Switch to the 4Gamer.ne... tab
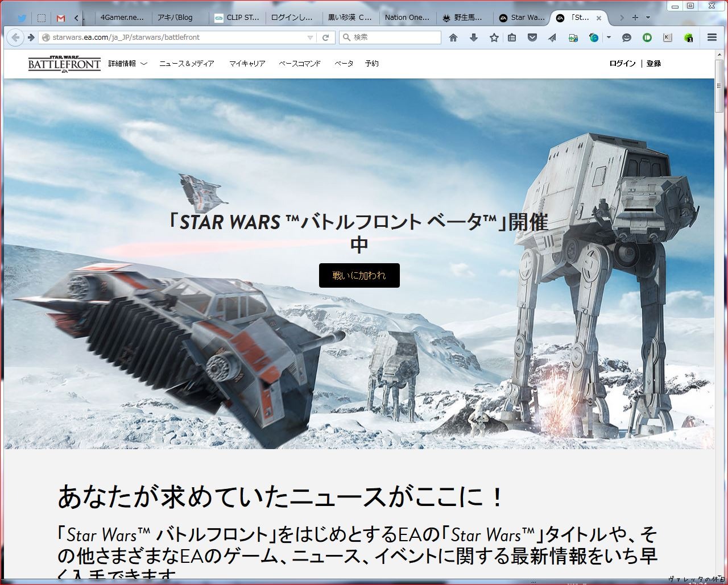728x585 pixels. [122, 18]
